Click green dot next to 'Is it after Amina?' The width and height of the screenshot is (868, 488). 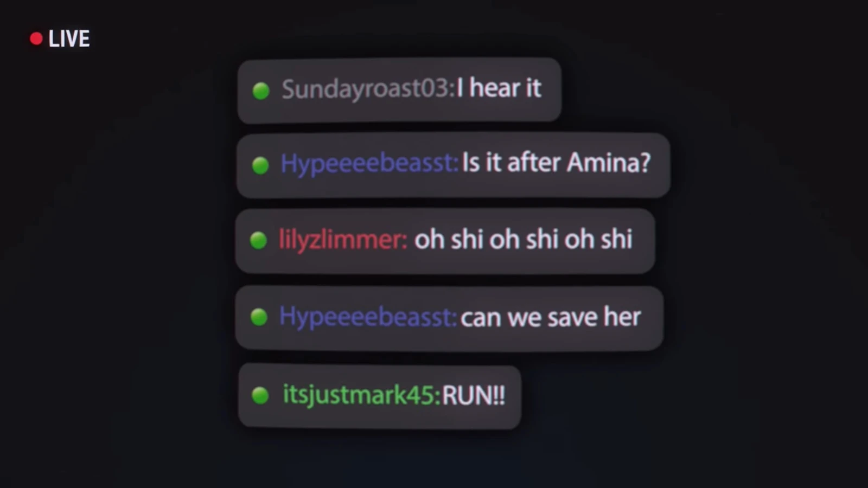click(260, 165)
